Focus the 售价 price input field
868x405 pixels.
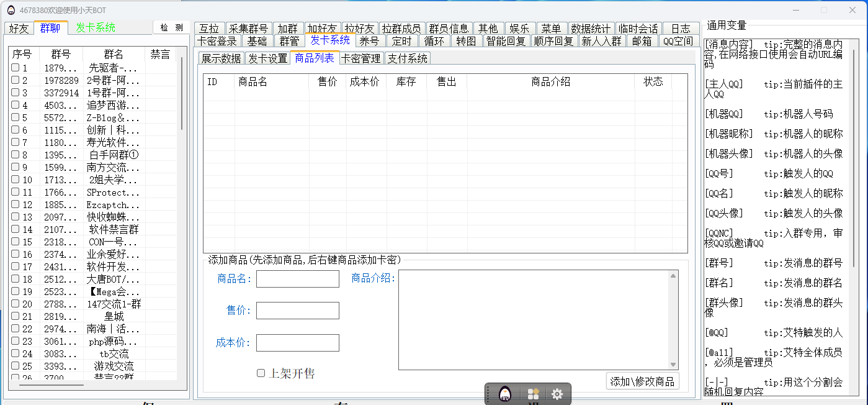pos(297,311)
